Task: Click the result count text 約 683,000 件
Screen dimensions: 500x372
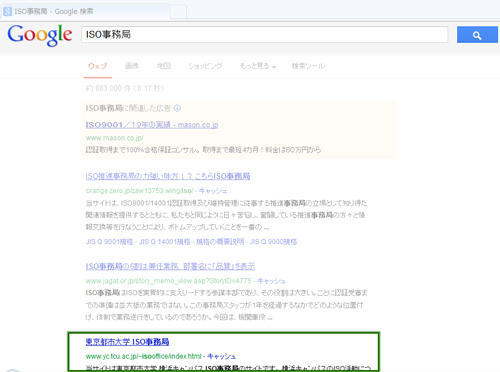Action: [125, 88]
